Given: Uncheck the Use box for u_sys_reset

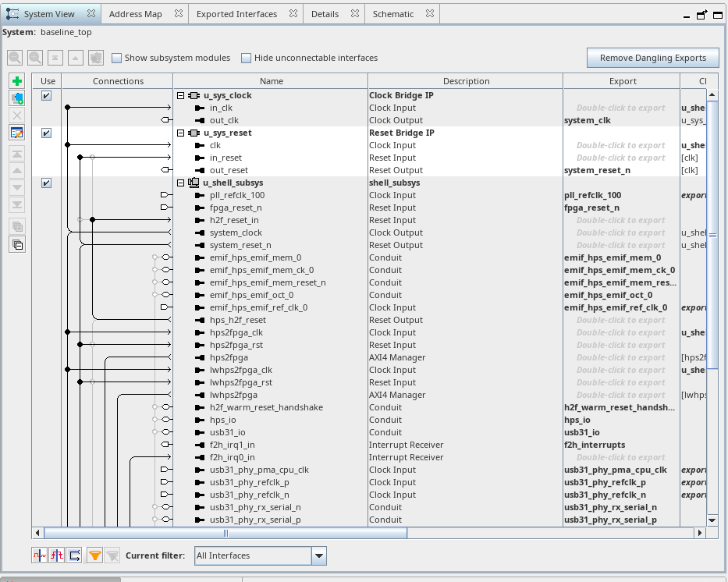Looking at the screenshot, I should click(47, 133).
